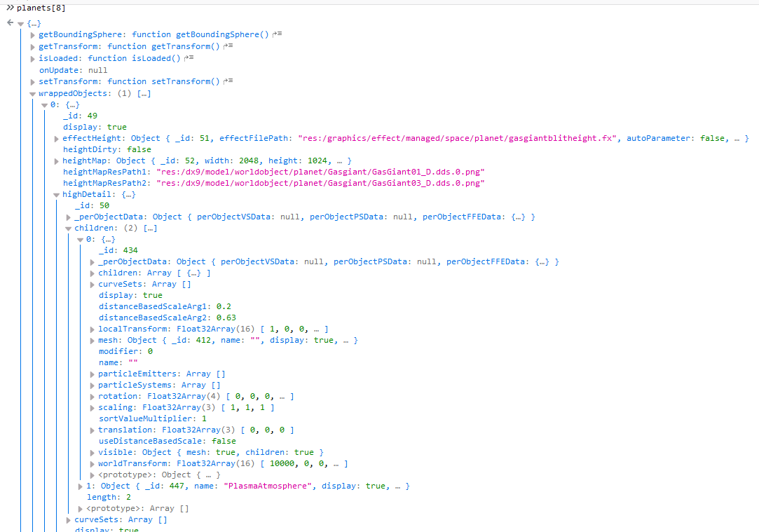Expand the localTransform Float32Array(16)
759x532 pixels.
(92, 329)
